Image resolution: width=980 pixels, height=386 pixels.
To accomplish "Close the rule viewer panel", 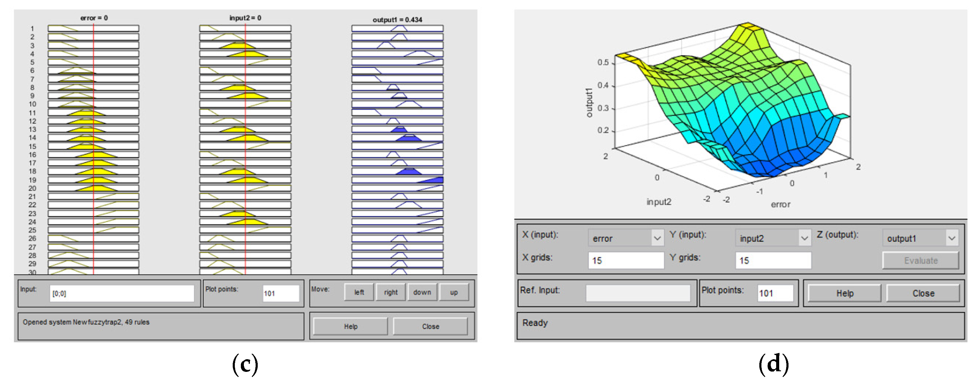I will click(x=430, y=326).
